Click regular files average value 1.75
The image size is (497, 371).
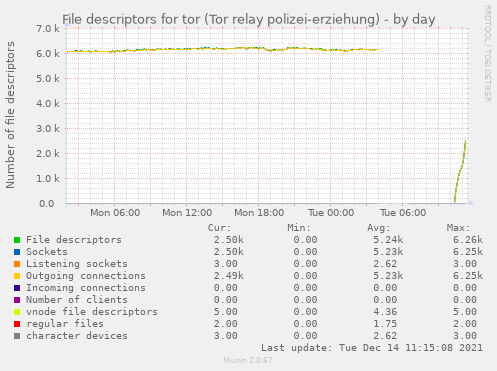click(x=385, y=324)
